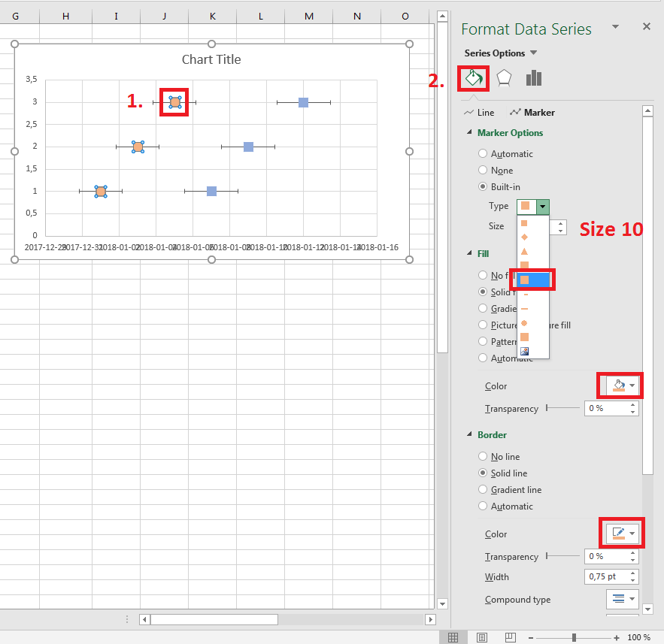Screen dimensions: 664x644
Task: Switch to Page Layout view
Action: pyautogui.click(x=482, y=637)
